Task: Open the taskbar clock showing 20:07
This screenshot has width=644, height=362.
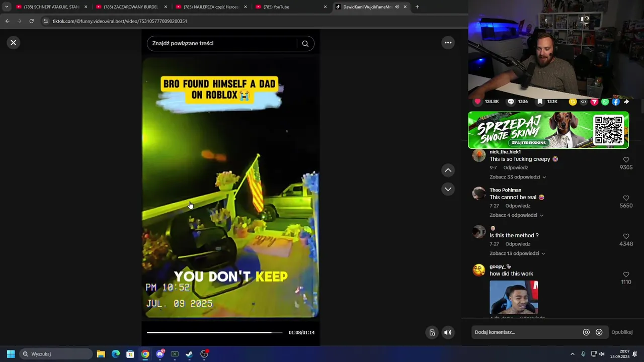Action: click(x=620, y=354)
